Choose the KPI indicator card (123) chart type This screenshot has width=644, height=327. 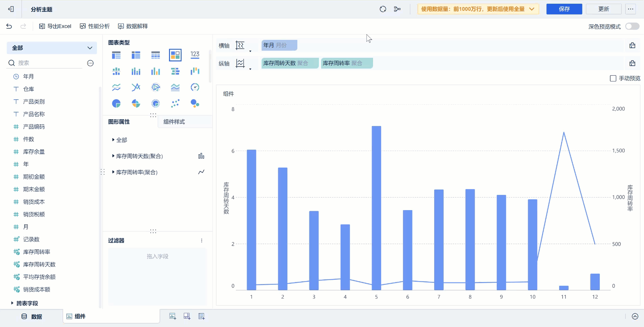(195, 55)
